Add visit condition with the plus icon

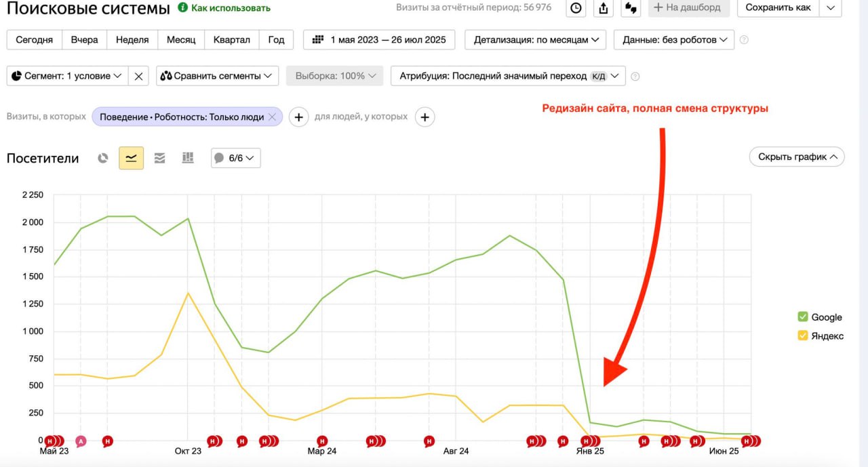(299, 117)
